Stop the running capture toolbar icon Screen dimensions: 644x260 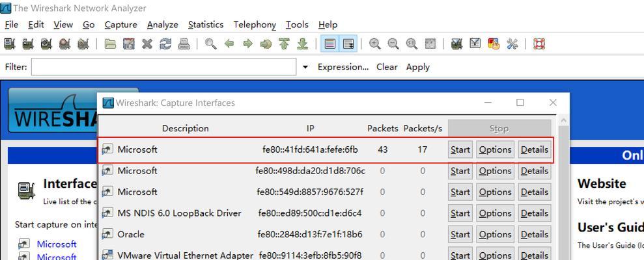pos(65,44)
